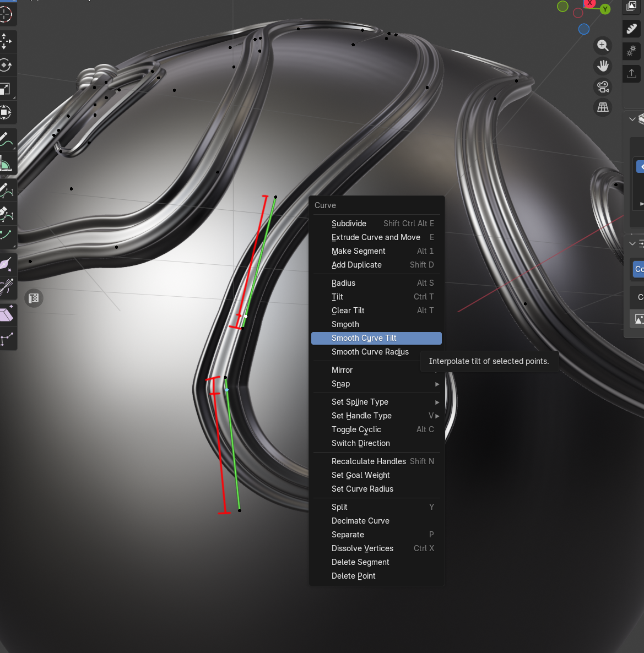The image size is (644, 653).
Task: Toggle perspective/orthographic grid button
Action: (x=603, y=107)
